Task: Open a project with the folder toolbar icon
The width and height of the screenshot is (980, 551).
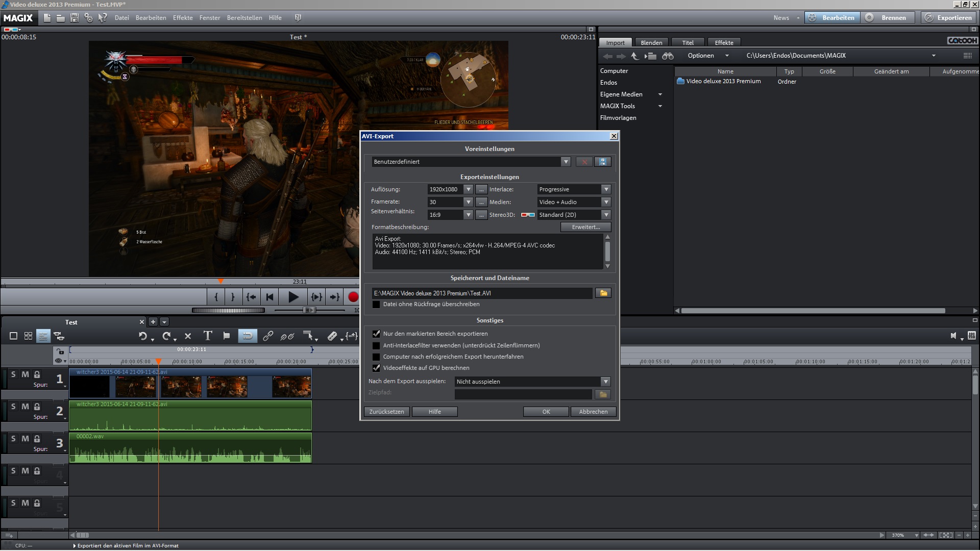Action: point(60,18)
